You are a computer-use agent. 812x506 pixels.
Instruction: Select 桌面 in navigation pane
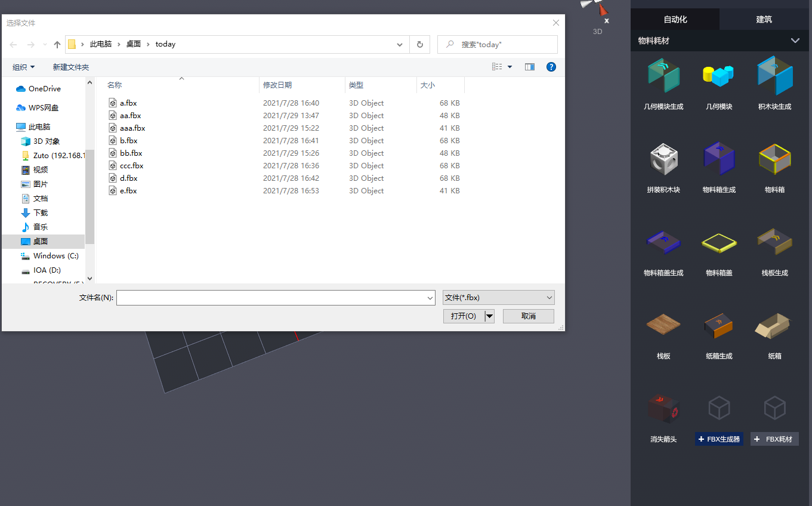click(x=43, y=241)
